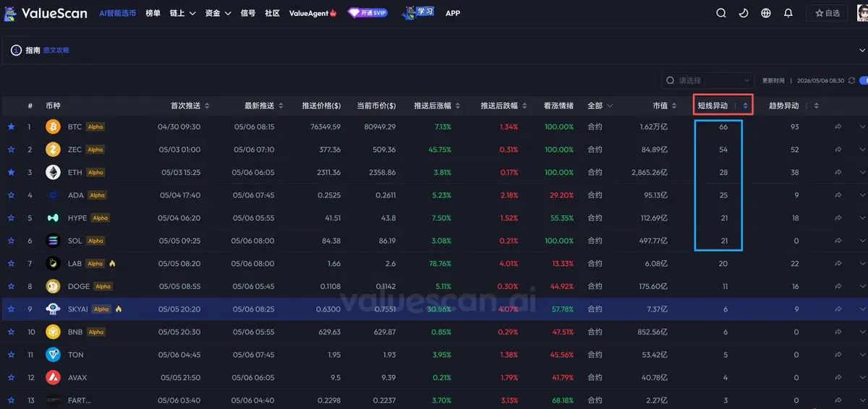The width and height of the screenshot is (868, 409).
Task: Toggle the favorite star for LAB
Action: tap(11, 264)
